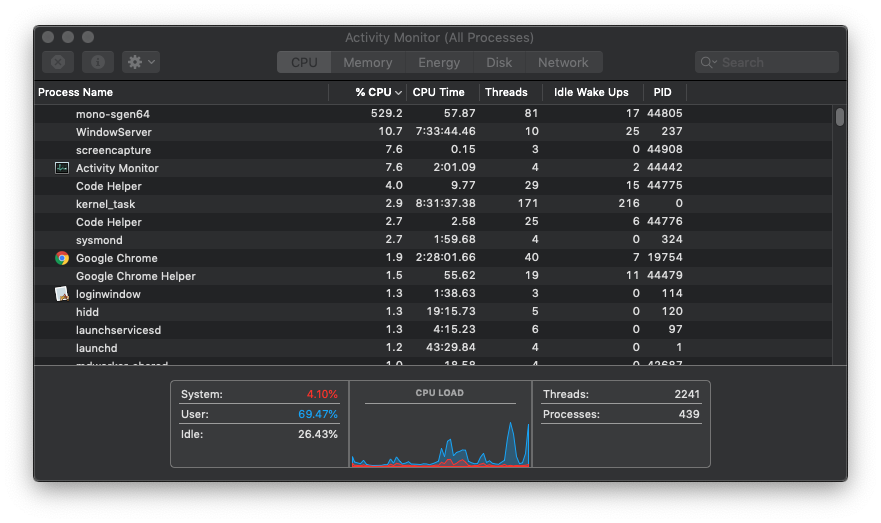Image resolution: width=881 pixels, height=523 pixels.
Task: Sort by Idle Wake Ups column
Action: [x=593, y=92]
